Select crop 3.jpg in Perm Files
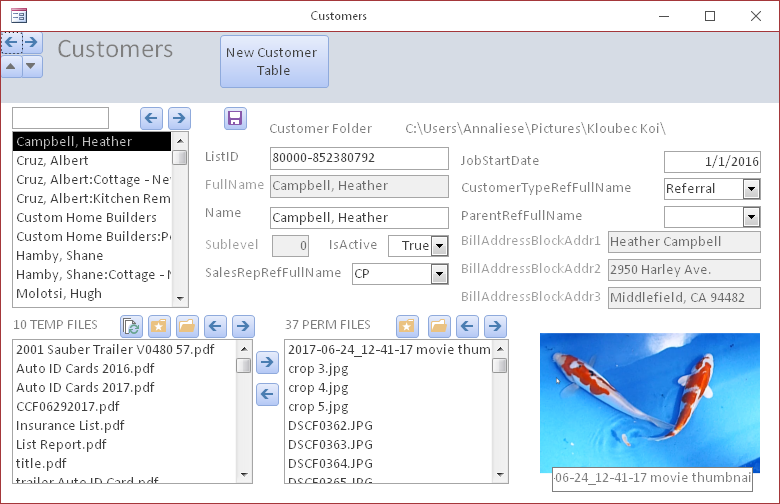780x504 pixels. [x=389, y=369]
